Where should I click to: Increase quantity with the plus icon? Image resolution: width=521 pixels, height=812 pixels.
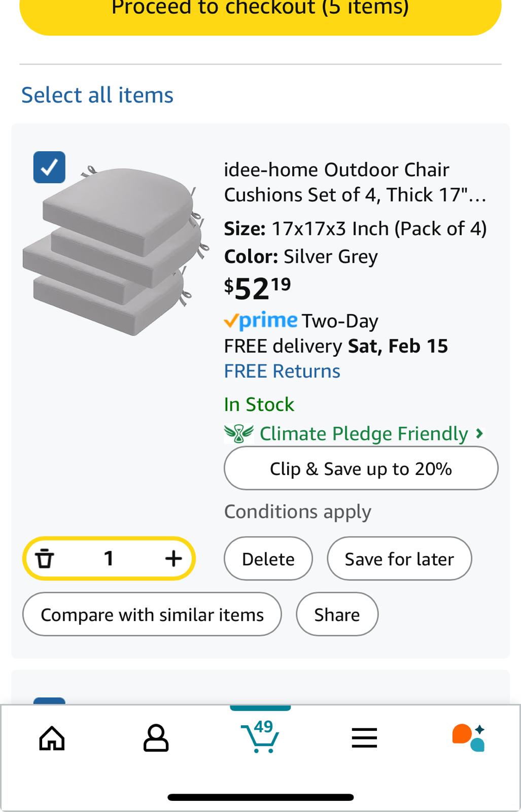pyautogui.click(x=173, y=558)
